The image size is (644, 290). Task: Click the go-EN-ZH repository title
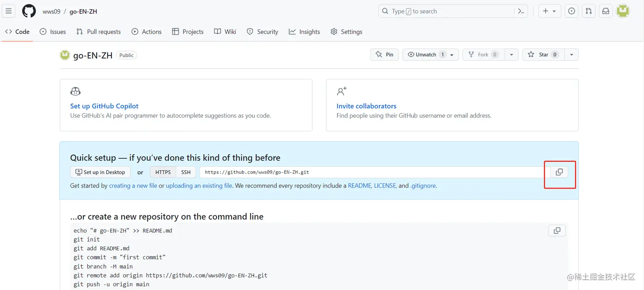pyautogui.click(x=93, y=55)
